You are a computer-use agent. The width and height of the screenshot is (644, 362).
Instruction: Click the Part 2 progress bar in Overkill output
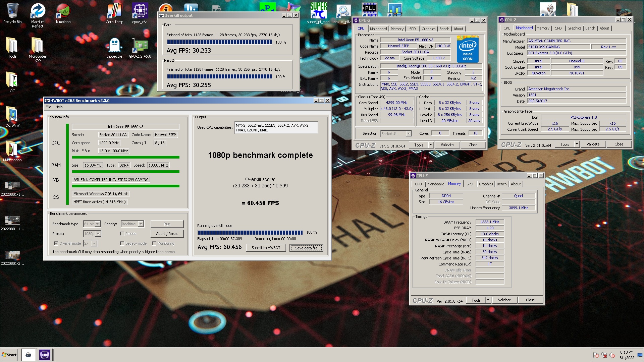point(219,77)
